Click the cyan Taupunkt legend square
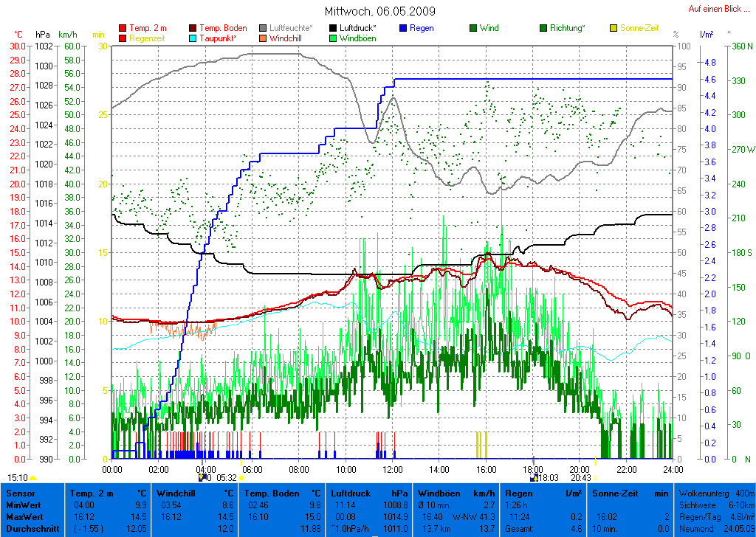 [193, 38]
